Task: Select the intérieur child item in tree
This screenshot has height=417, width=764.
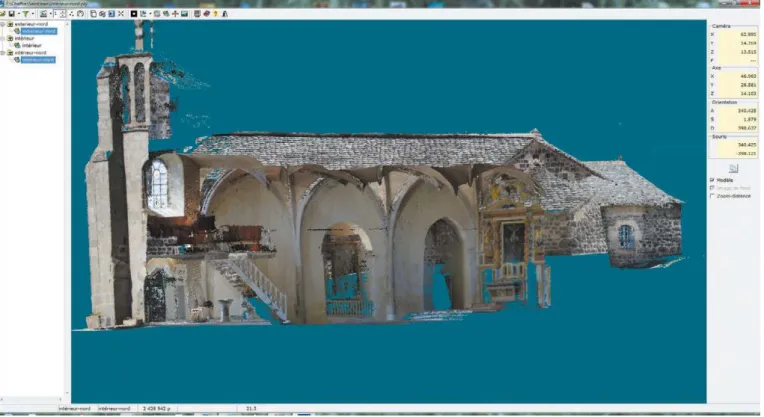Action: (32, 45)
